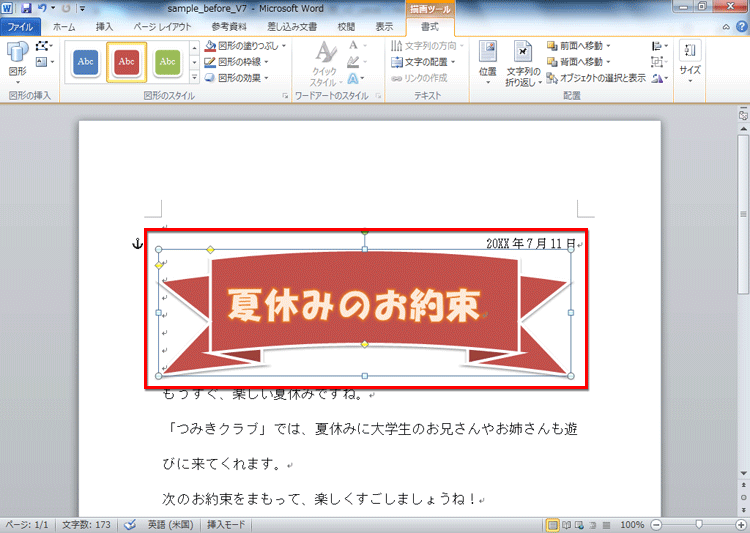This screenshot has height=533, width=750.
Task: Open the 位置 position gallery
Action: point(488,63)
